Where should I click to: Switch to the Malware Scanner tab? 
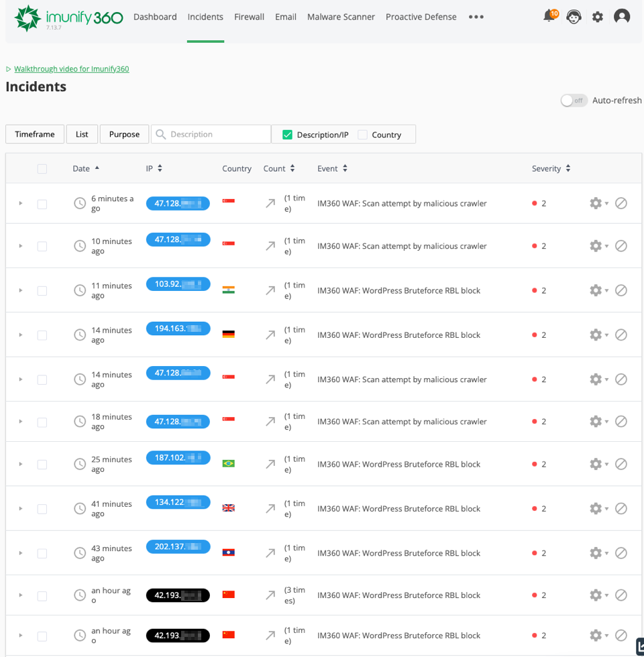[x=341, y=17]
